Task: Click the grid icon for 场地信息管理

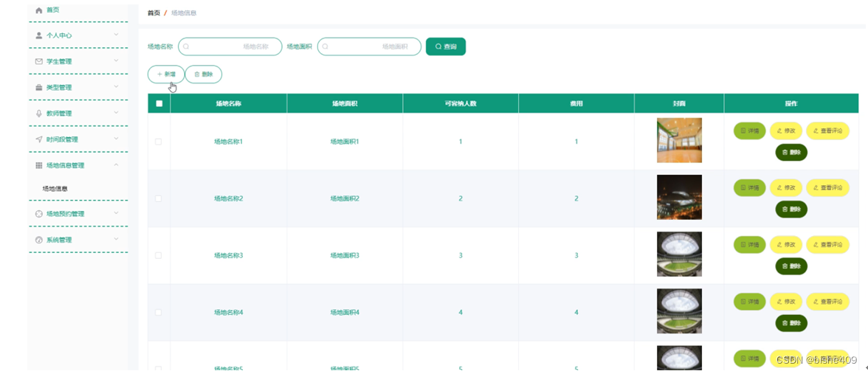Action: click(38, 165)
